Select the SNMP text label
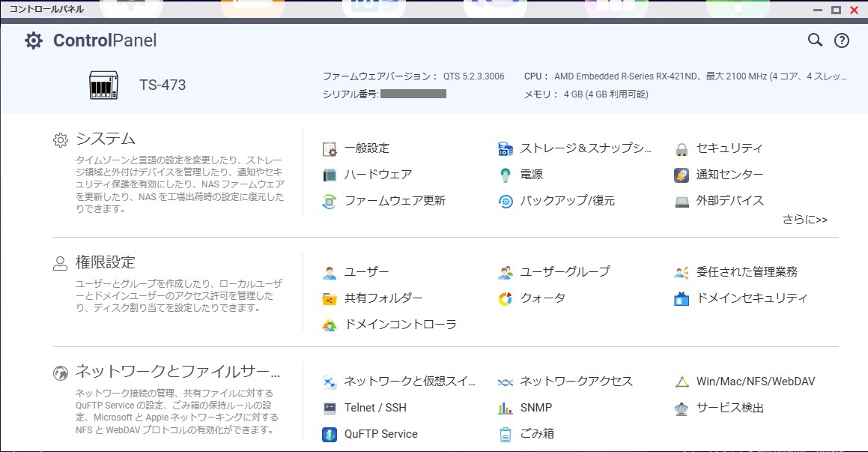Viewport: 868px width, 452px height. coord(536,408)
